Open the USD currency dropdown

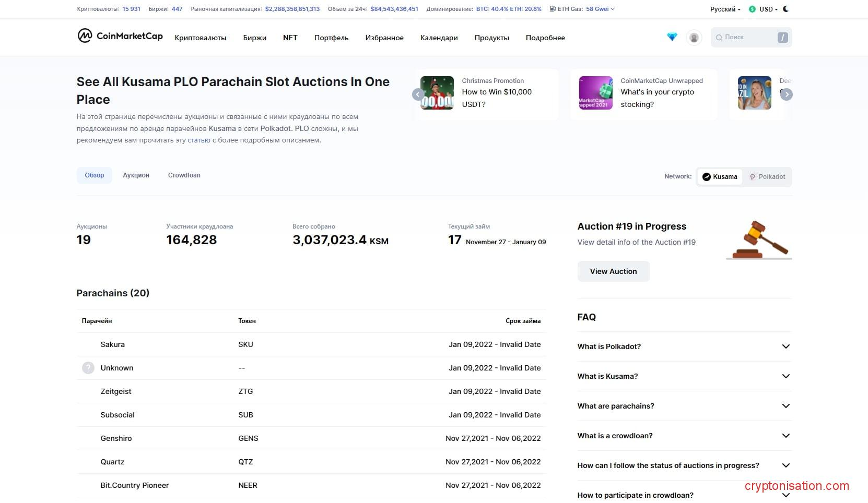764,9
